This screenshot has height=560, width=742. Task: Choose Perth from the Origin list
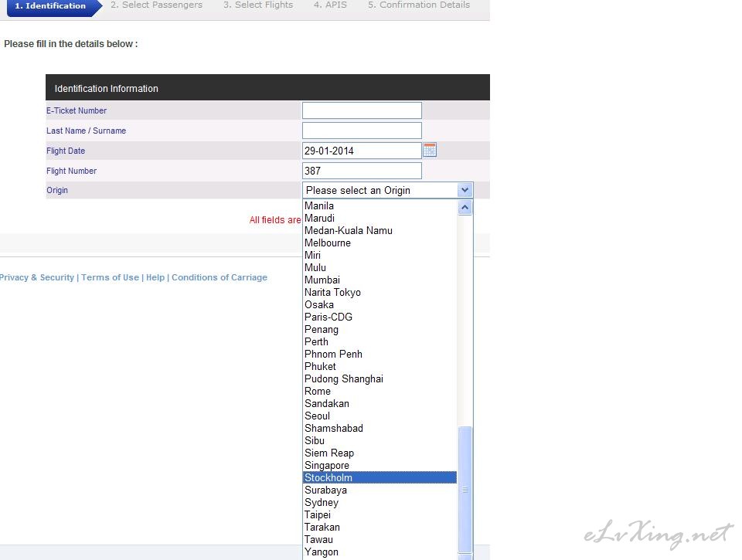point(380,341)
